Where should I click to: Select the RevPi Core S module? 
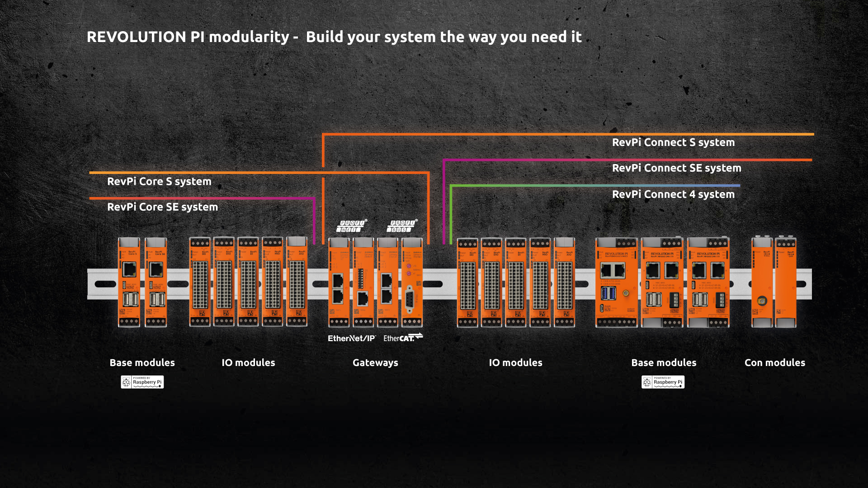point(129,282)
